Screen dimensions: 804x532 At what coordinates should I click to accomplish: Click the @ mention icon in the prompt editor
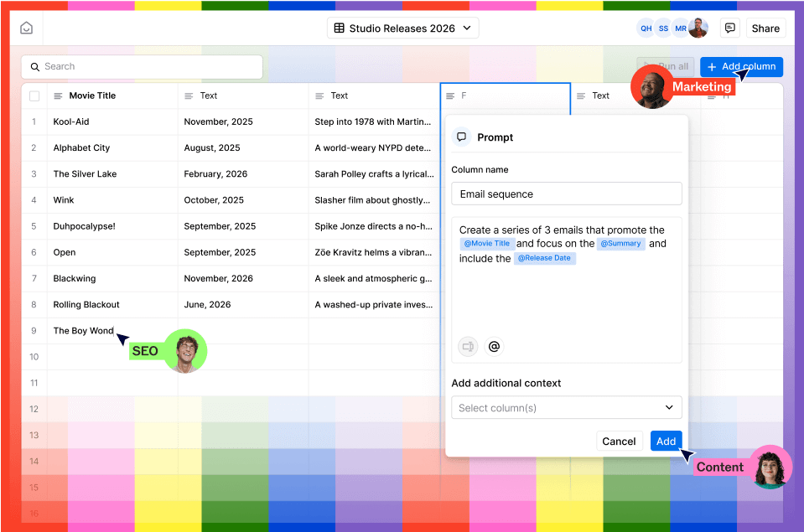click(x=494, y=347)
